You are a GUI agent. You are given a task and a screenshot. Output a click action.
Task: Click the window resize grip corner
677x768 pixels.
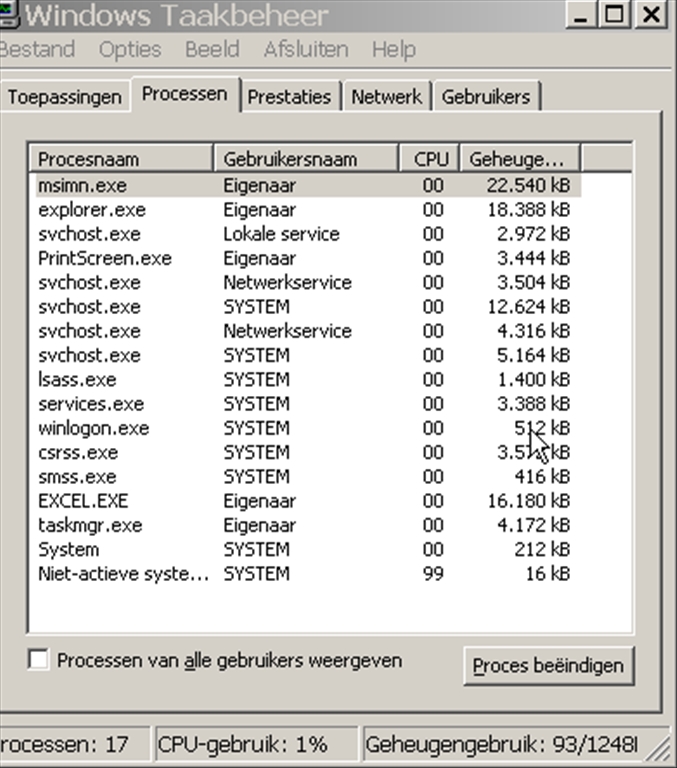pyautogui.click(x=657, y=748)
